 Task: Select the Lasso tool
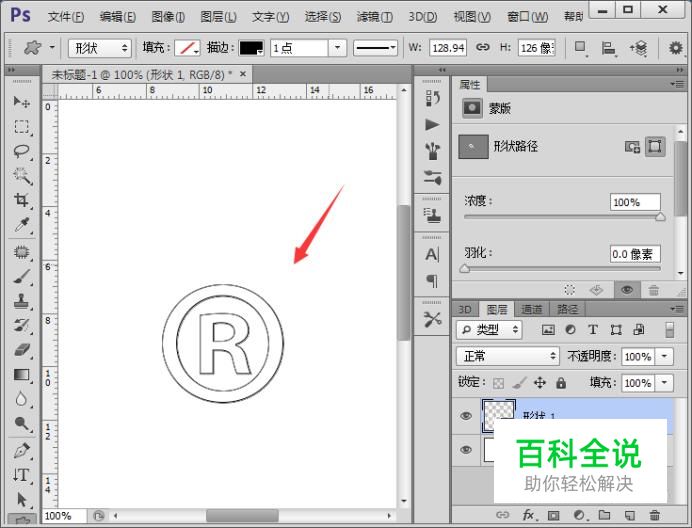(21, 151)
